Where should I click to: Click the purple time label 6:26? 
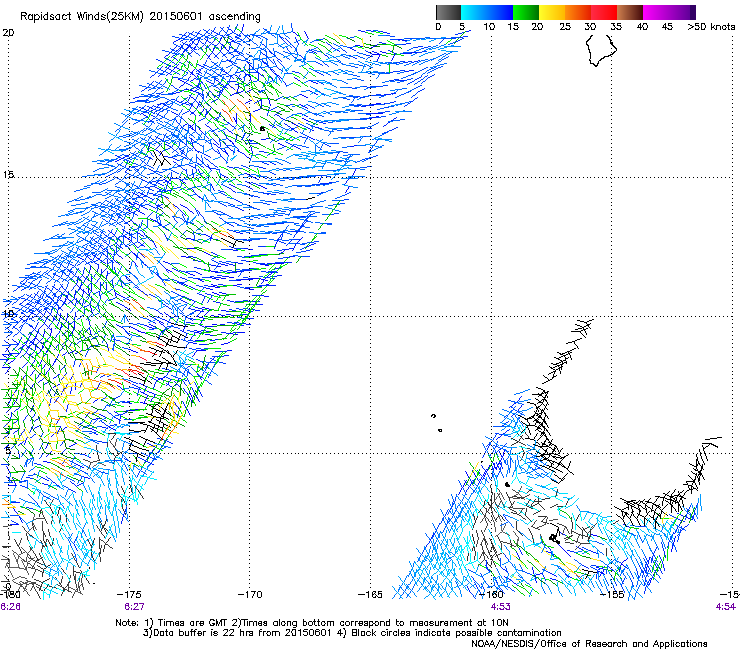tap(10, 607)
